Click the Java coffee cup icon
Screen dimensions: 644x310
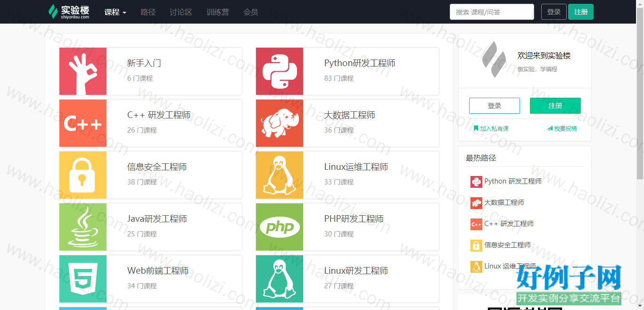click(83, 227)
